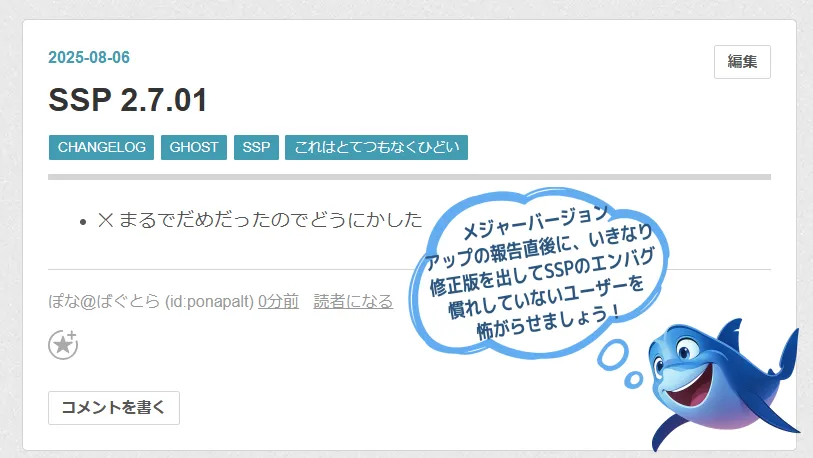Click the 0分前 timestamp link
This screenshot has width=813, height=458.
(278, 301)
